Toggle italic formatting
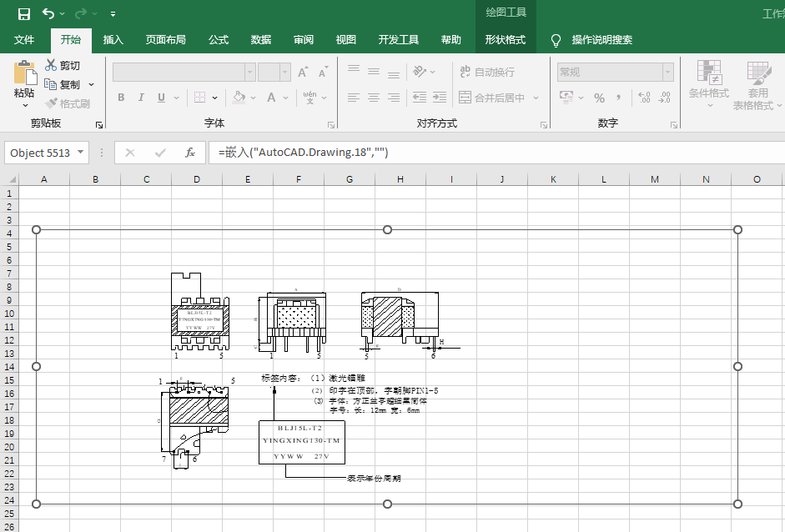The image size is (785, 532). click(141, 98)
